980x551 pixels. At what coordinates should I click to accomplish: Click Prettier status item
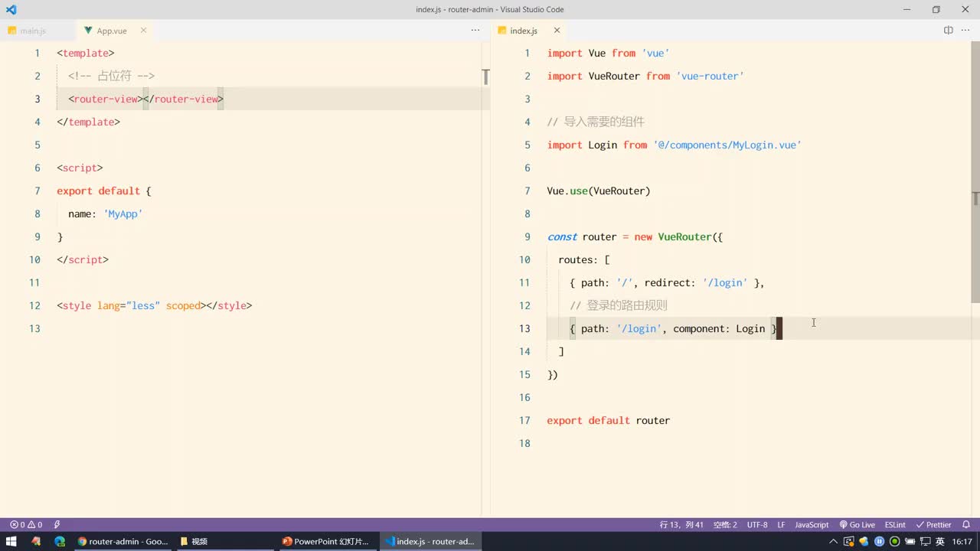pos(934,525)
